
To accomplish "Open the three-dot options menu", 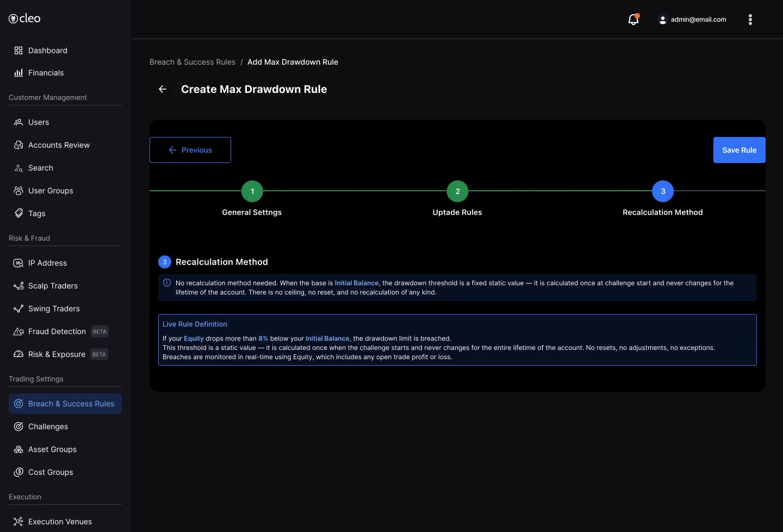I will coord(750,20).
